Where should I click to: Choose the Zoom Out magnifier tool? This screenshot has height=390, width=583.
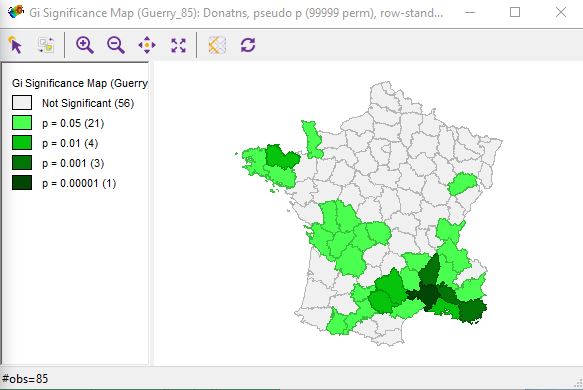tap(116, 45)
